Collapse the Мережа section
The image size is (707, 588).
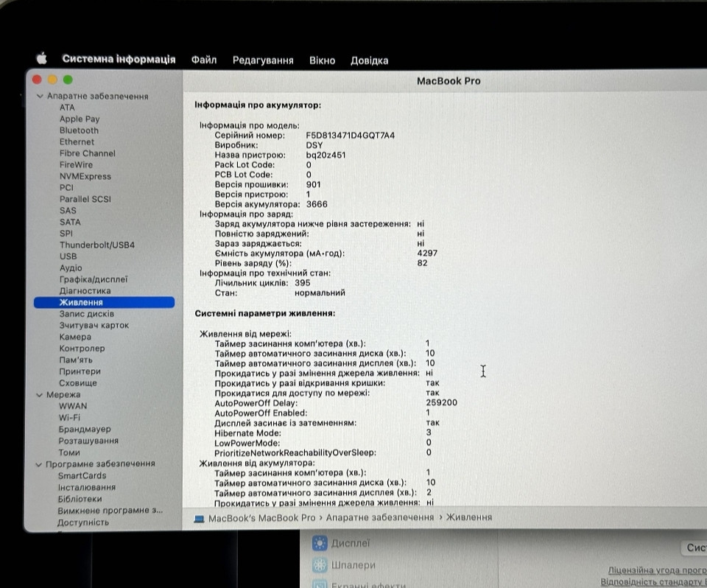pyautogui.click(x=39, y=394)
